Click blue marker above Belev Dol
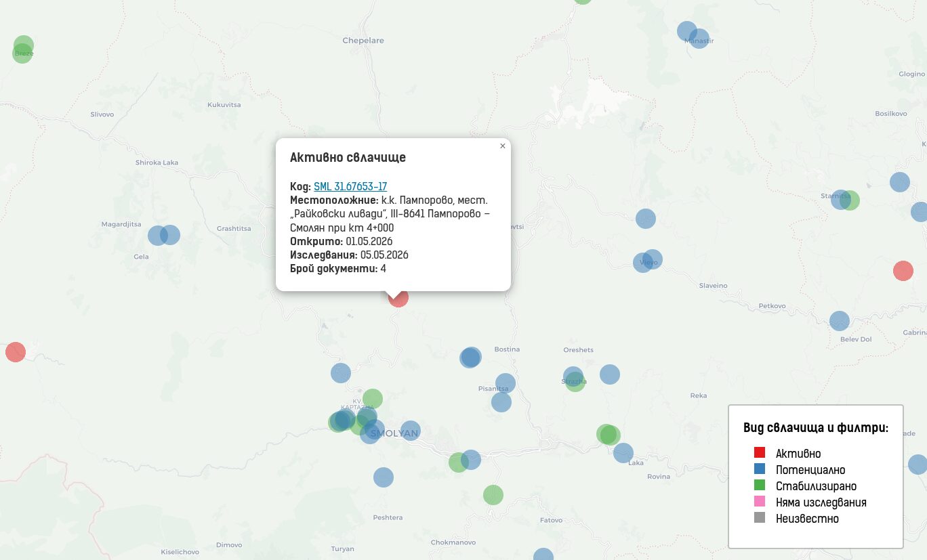The image size is (927, 560). pos(839,321)
